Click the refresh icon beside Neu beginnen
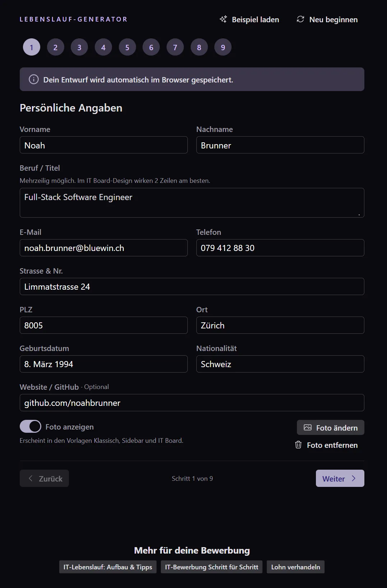The height and width of the screenshot is (588, 387). tap(300, 19)
